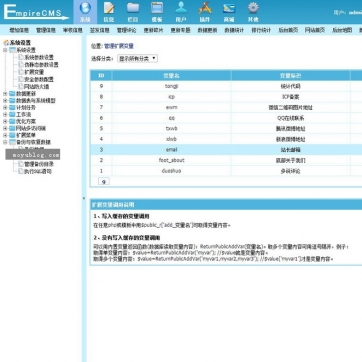This screenshot has width=362, height=362.
Task: Click the foot_about variable name cell
Action: (x=172, y=160)
